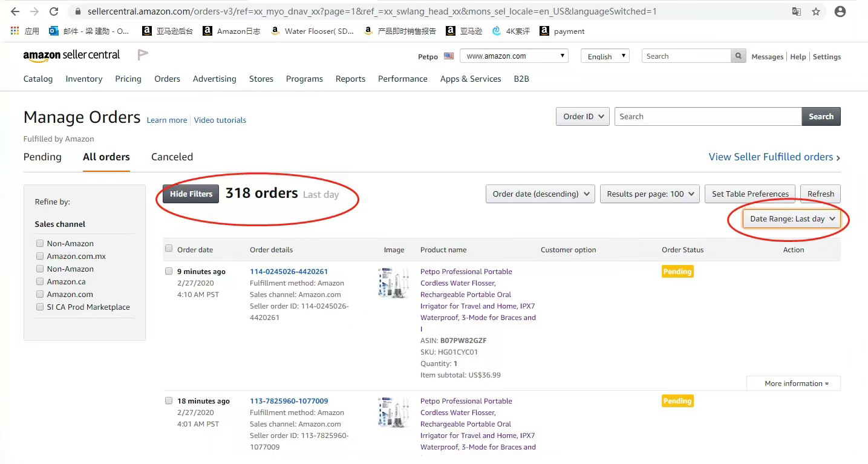Go to View Seller Fulfilled orders

774,157
